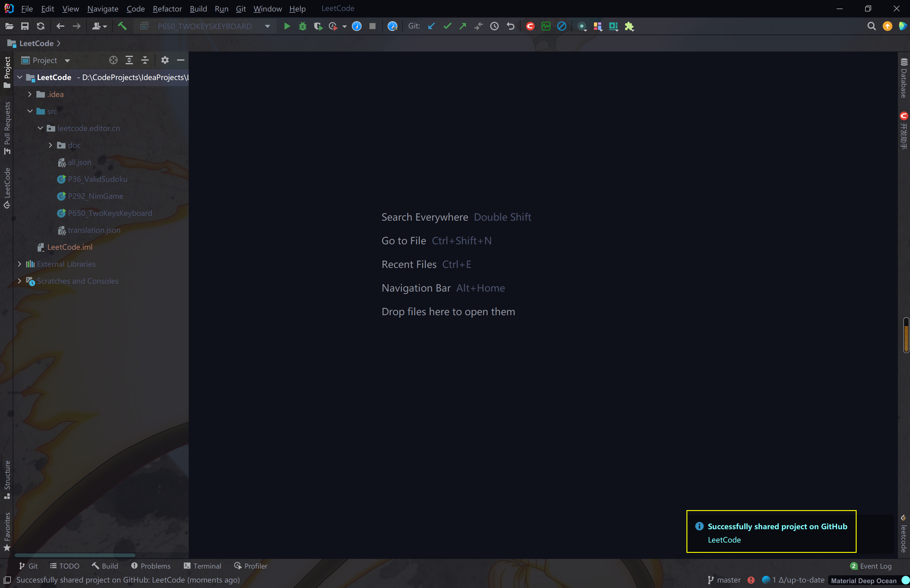Expand all nodes in Project panel
The image size is (910, 588).
coord(129,60)
